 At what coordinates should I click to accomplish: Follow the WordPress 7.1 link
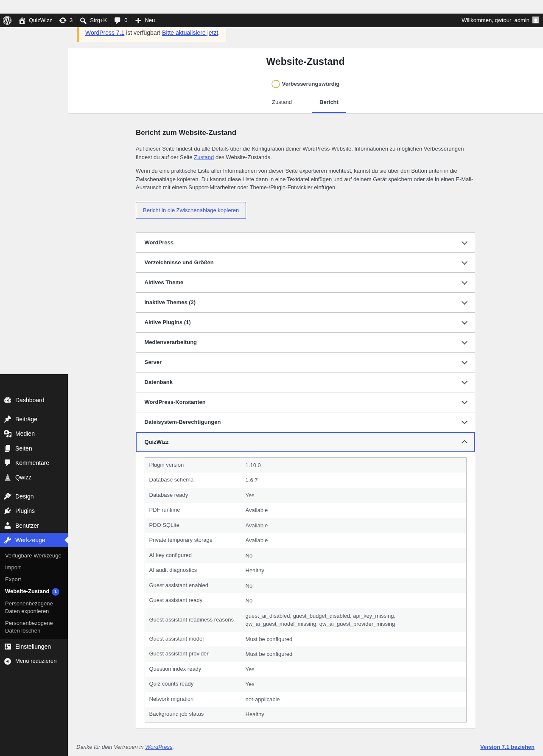tap(105, 33)
